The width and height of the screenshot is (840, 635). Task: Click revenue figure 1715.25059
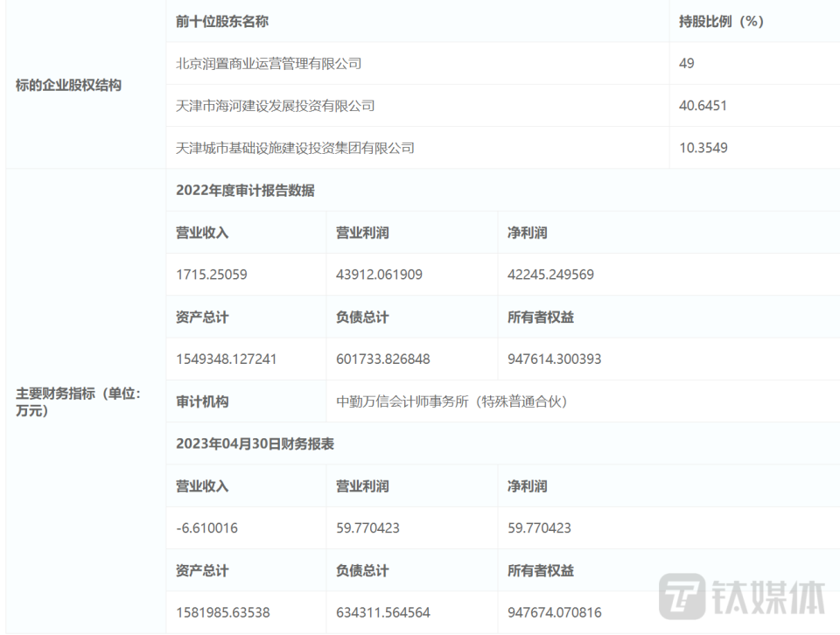click(x=211, y=275)
